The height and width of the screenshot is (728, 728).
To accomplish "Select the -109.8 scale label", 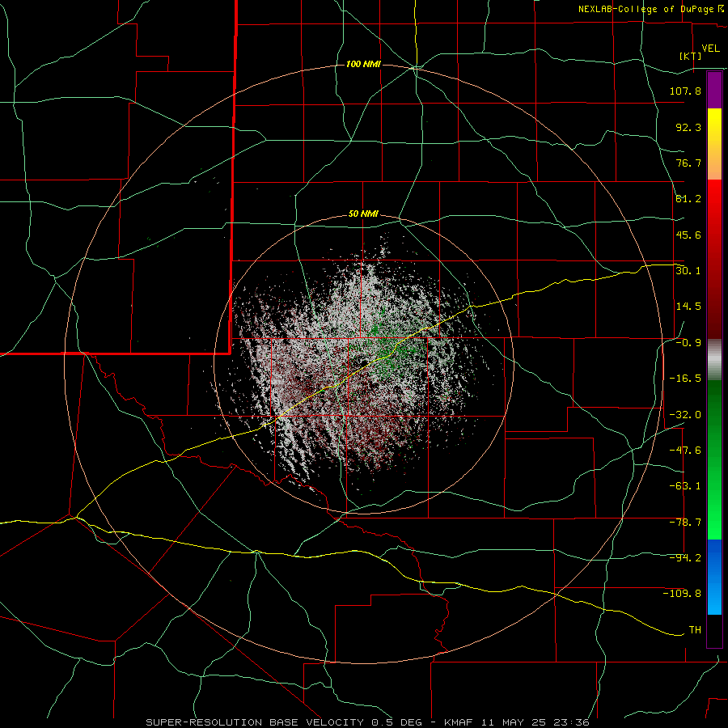I will 682,594.
